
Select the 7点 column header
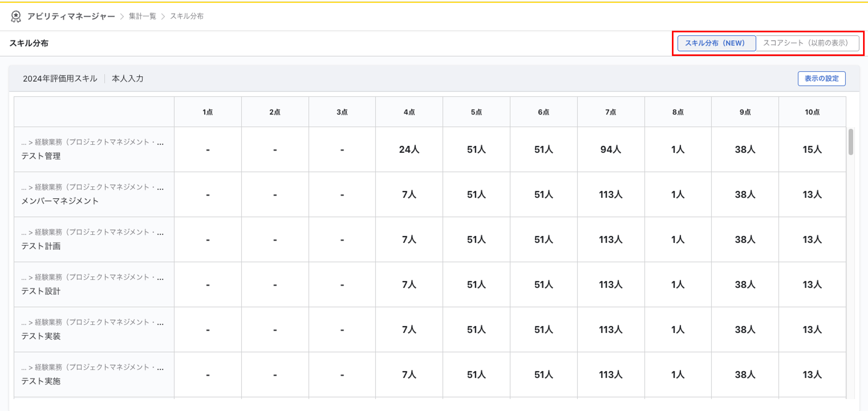(611, 112)
